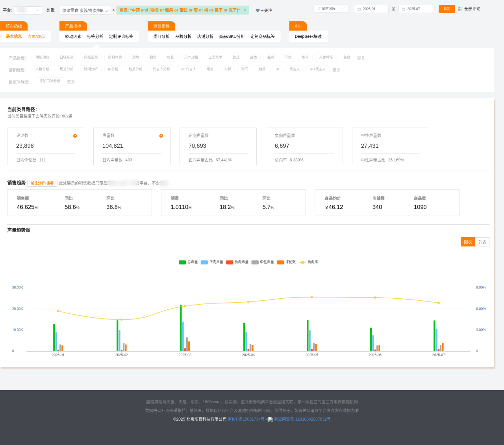This screenshot has height=445, width=504.
Task: Switch to the 基本信息 tab
Action: (x=14, y=37)
